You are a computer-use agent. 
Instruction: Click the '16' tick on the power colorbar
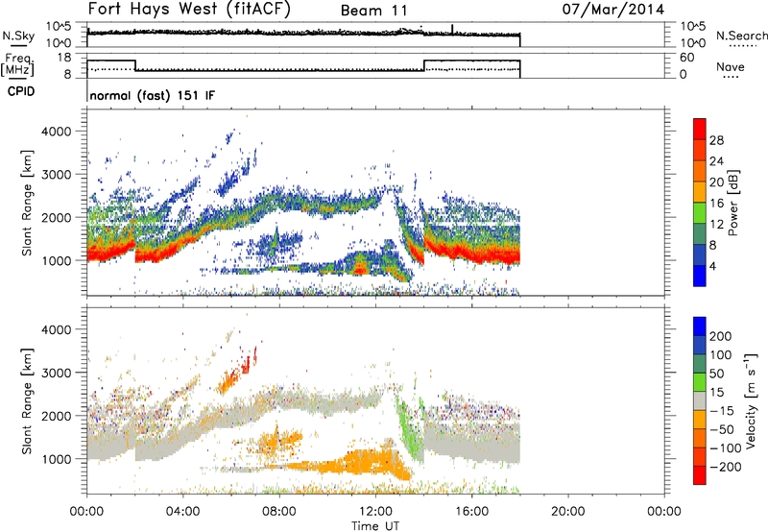pos(716,204)
